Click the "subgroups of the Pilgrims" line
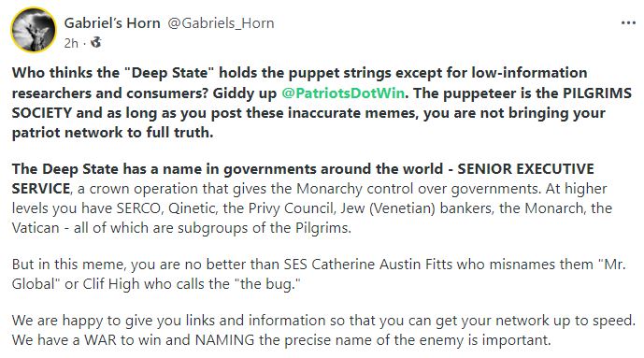Image resolution: width=644 pixels, height=358 pixels. click(181, 228)
